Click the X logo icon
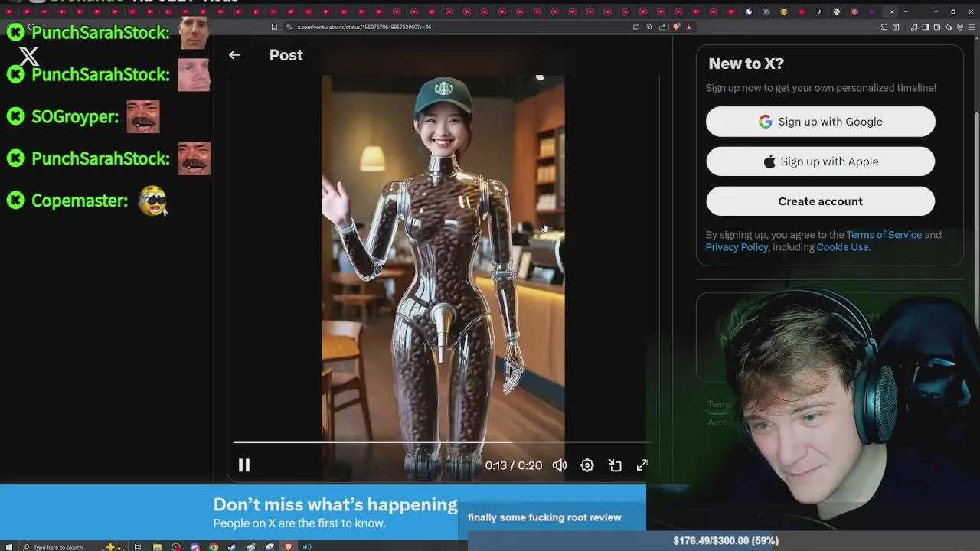 (x=28, y=57)
